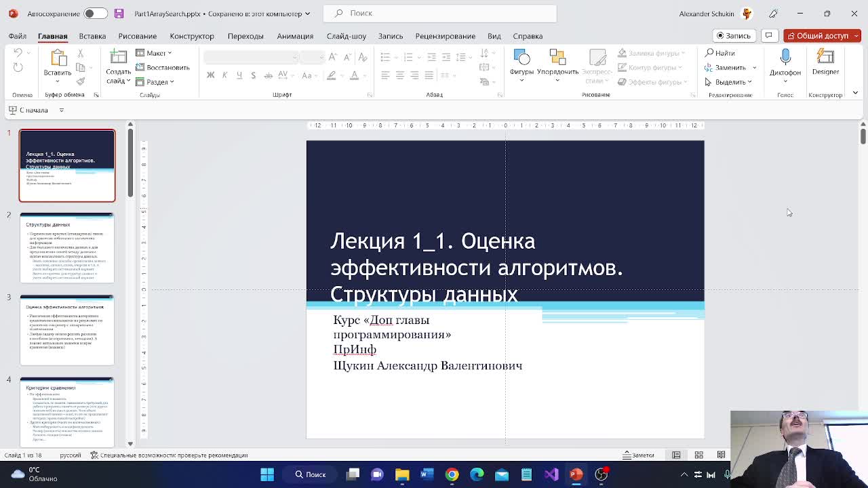868x488 pixels.
Task: Open the Раздел section dropdown
Action: [x=155, y=81]
